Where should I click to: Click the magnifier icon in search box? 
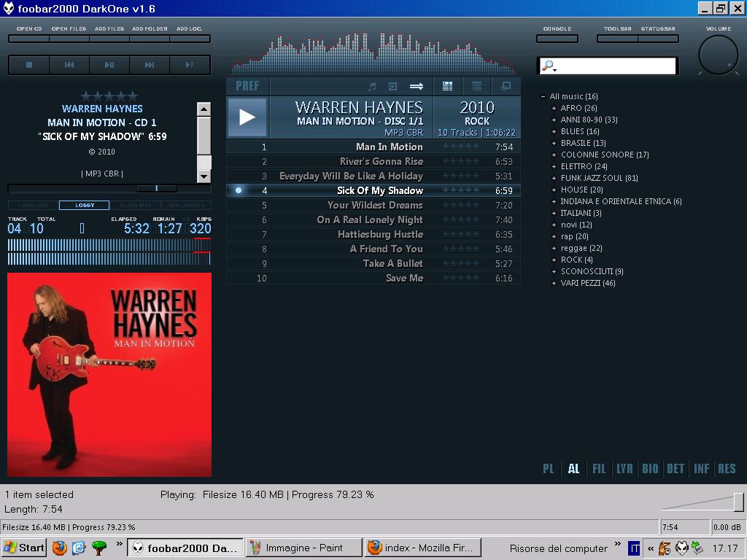[549, 66]
